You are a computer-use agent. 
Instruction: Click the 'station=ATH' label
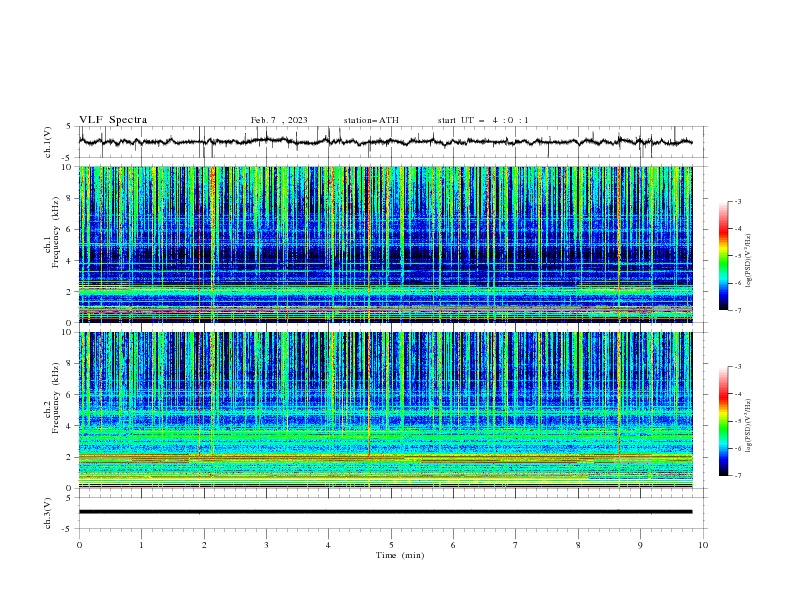(371, 120)
